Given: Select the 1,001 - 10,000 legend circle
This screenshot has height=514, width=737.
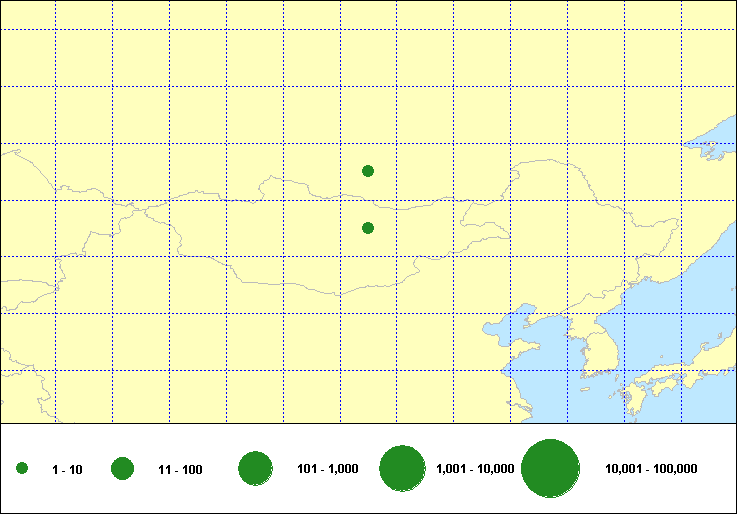Looking at the screenshot, I should click(403, 468).
